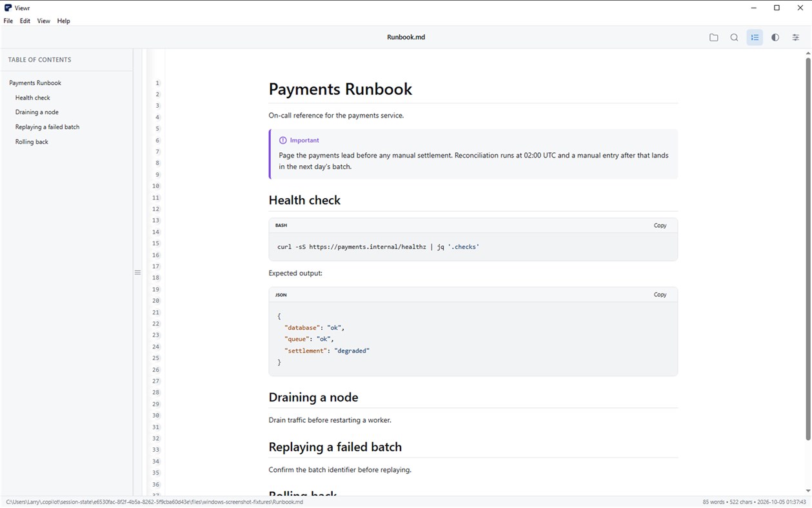Toggle the table of contents sidebar
Viewport: 812px width, 508px height.
click(755, 37)
